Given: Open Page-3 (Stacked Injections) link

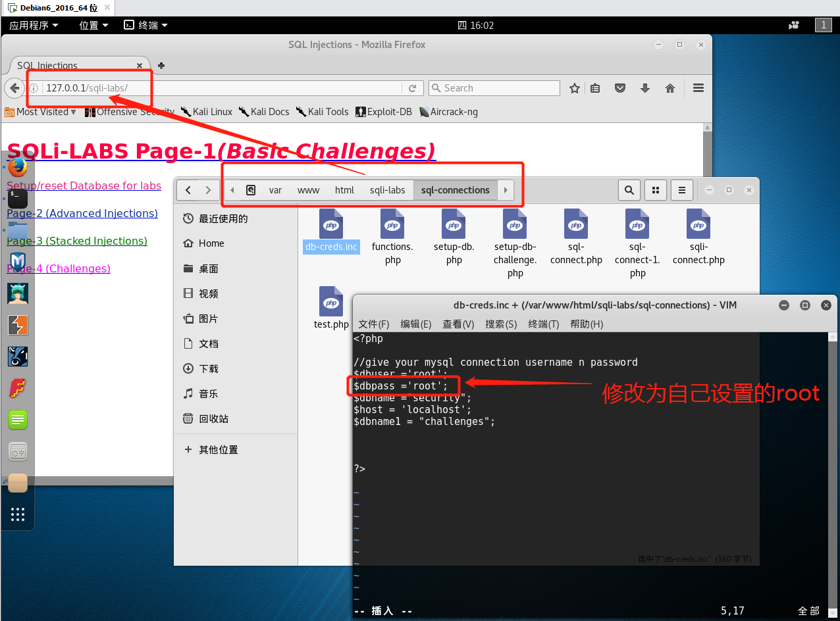Looking at the screenshot, I should [x=77, y=241].
